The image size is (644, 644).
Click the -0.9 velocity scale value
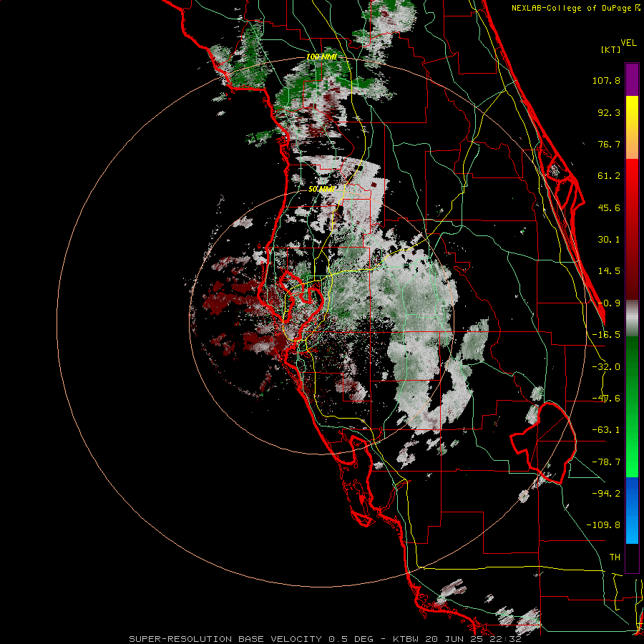(x=609, y=303)
